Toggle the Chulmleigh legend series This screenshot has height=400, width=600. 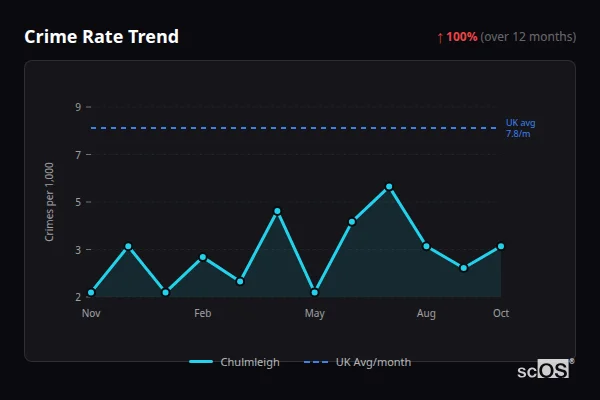pyautogui.click(x=234, y=362)
